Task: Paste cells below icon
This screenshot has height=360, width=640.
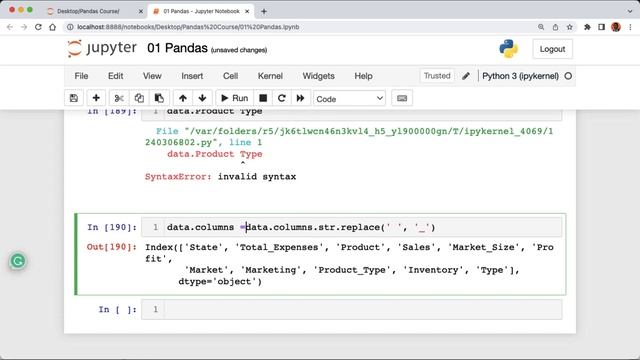Action: pos(159,98)
